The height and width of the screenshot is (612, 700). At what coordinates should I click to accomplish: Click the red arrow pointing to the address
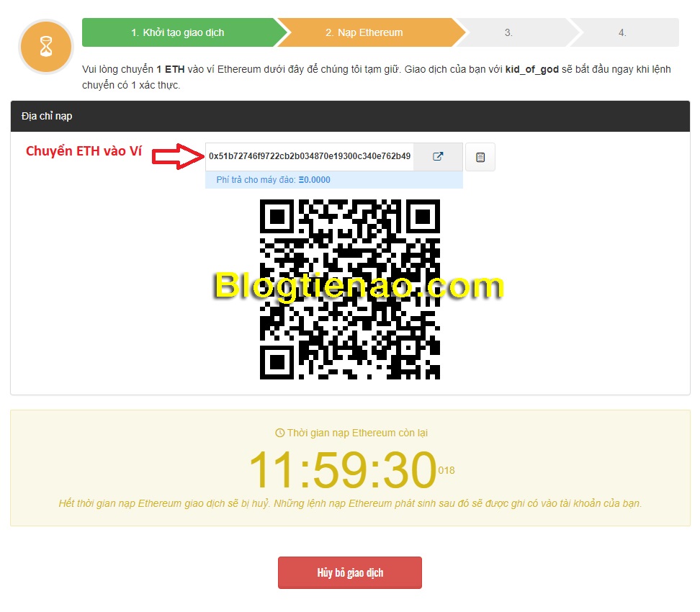[178, 156]
